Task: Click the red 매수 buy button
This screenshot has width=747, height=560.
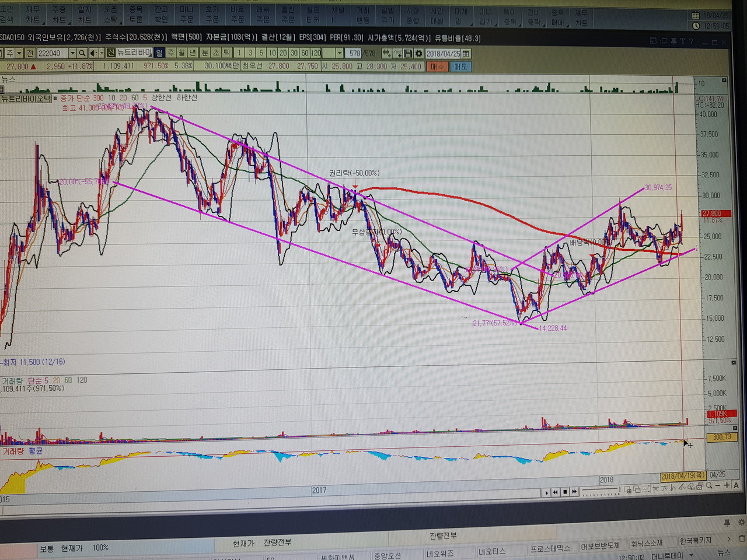Action: pyautogui.click(x=437, y=66)
